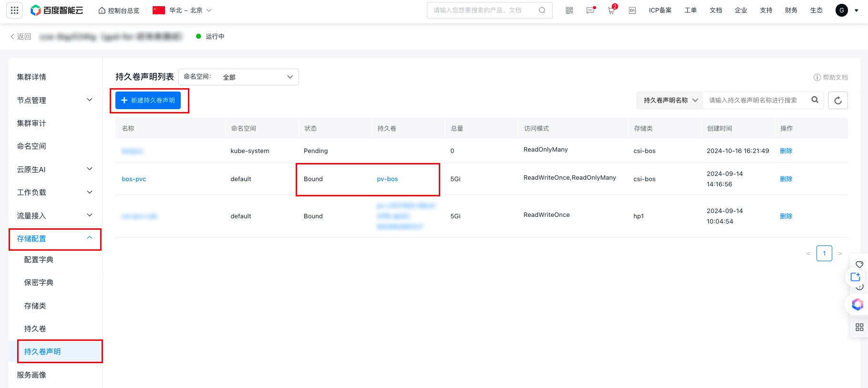This screenshot has width=868, height=388.
Task: Delete the hp1 storage class claim
Action: point(786,216)
